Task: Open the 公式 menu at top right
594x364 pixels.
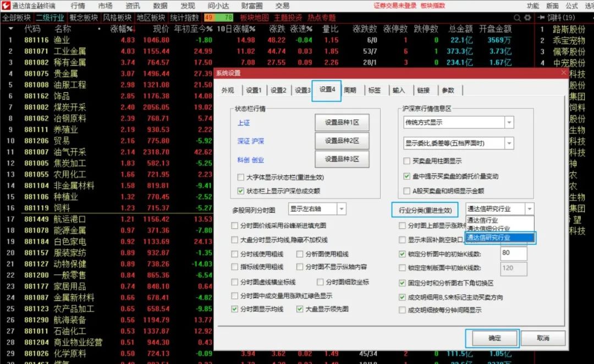Action: (x=571, y=5)
